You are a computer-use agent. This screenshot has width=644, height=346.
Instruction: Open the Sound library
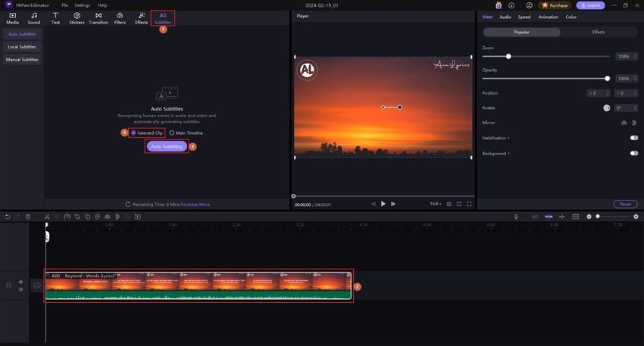click(34, 18)
